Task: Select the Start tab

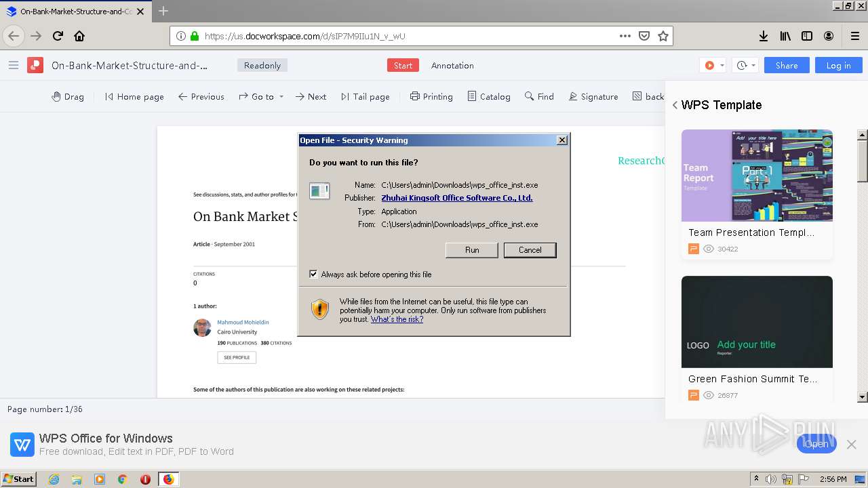Action: (x=403, y=65)
